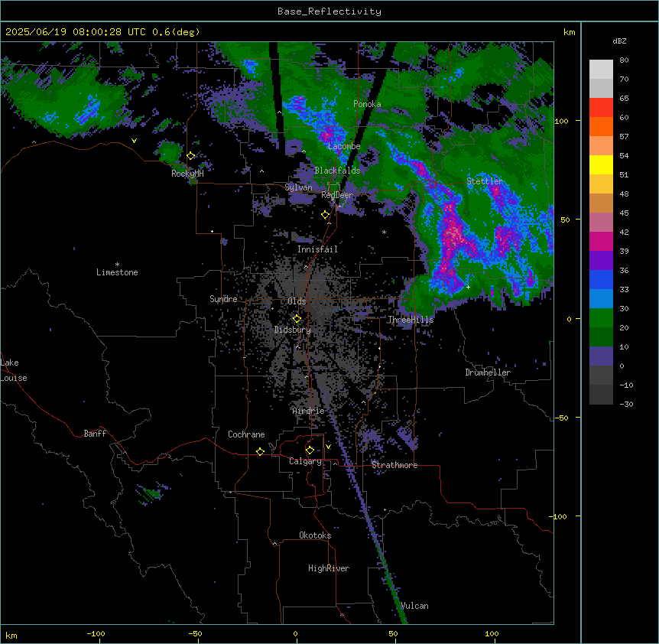Click the Stettler label
The image size is (659, 644).
click(x=485, y=181)
